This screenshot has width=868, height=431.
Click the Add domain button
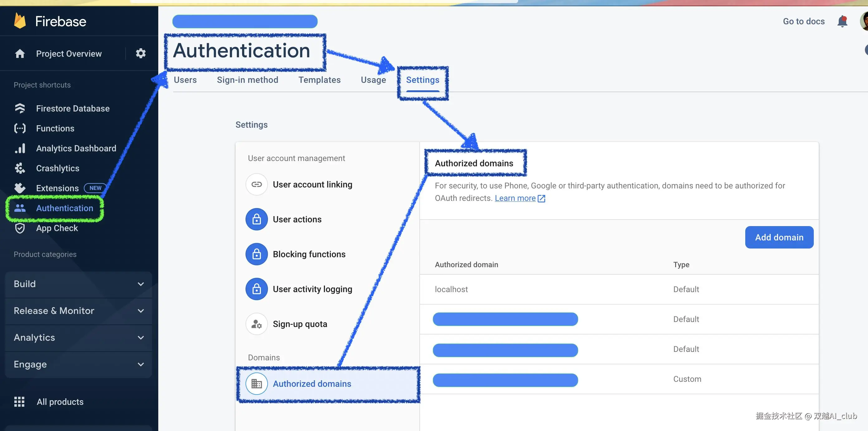click(x=779, y=237)
